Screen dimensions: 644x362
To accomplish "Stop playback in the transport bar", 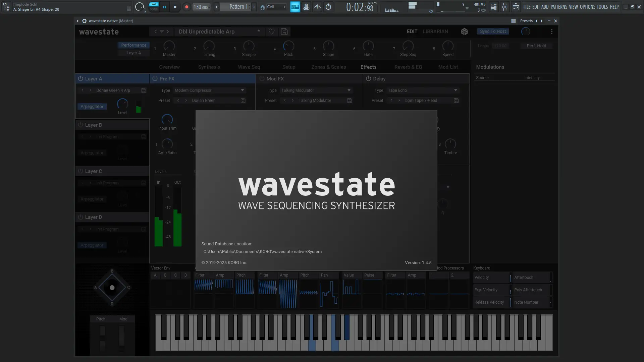I will tap(175, 7).
